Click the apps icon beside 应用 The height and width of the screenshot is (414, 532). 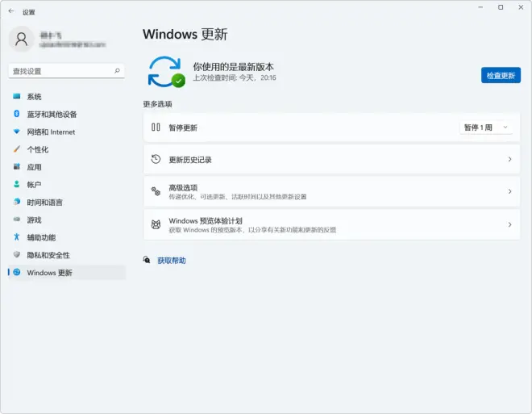coord(17,166)
